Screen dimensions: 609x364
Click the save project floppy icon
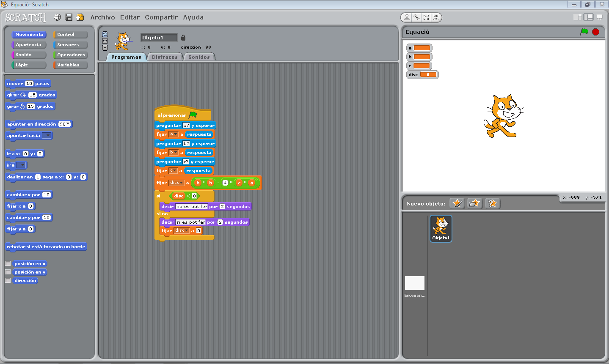tap(69, 17)
